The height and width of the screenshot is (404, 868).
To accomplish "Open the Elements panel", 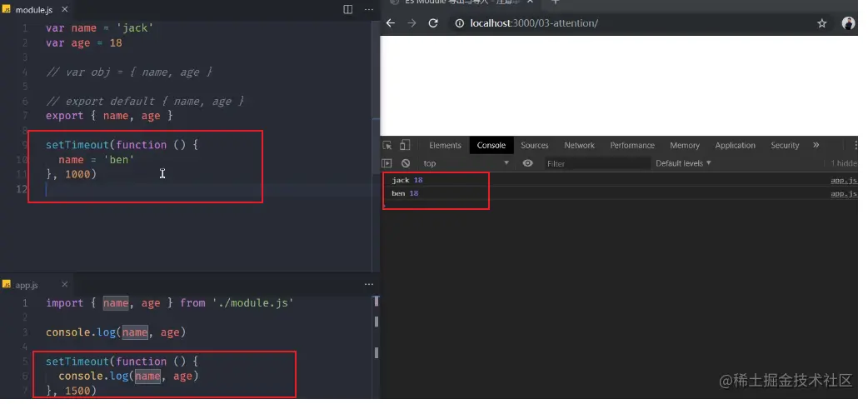I will point(445,146).
